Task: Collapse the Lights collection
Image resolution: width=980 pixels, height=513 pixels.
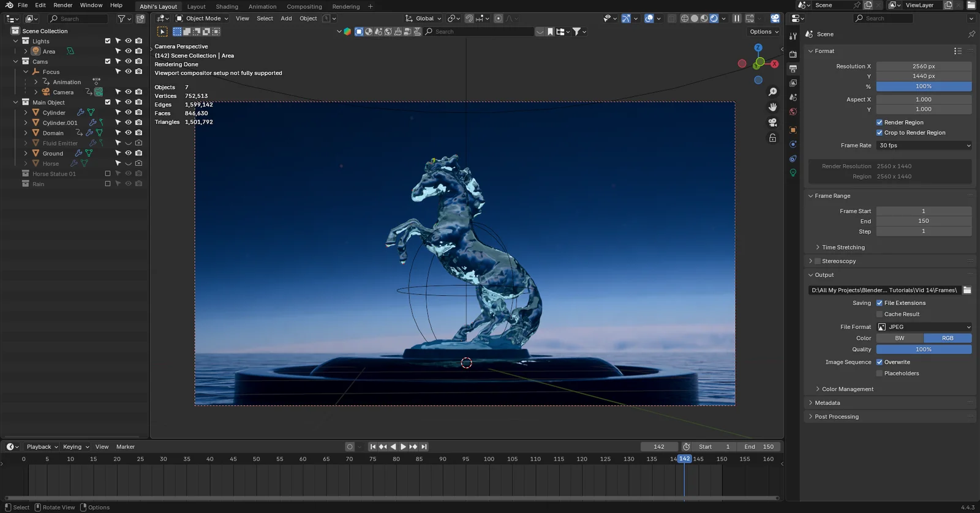Action: pyautogui.click(x=16, y=41)
